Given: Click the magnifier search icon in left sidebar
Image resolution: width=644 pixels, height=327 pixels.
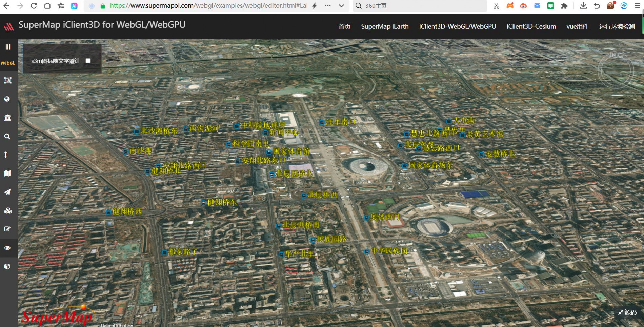Looking at the screenshot, I should coord(7,136).
